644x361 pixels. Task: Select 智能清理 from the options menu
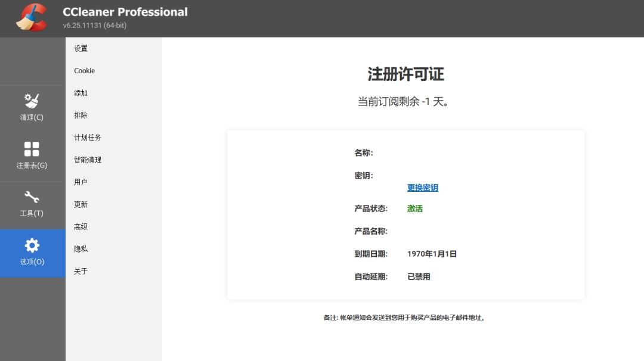[87, 160]
